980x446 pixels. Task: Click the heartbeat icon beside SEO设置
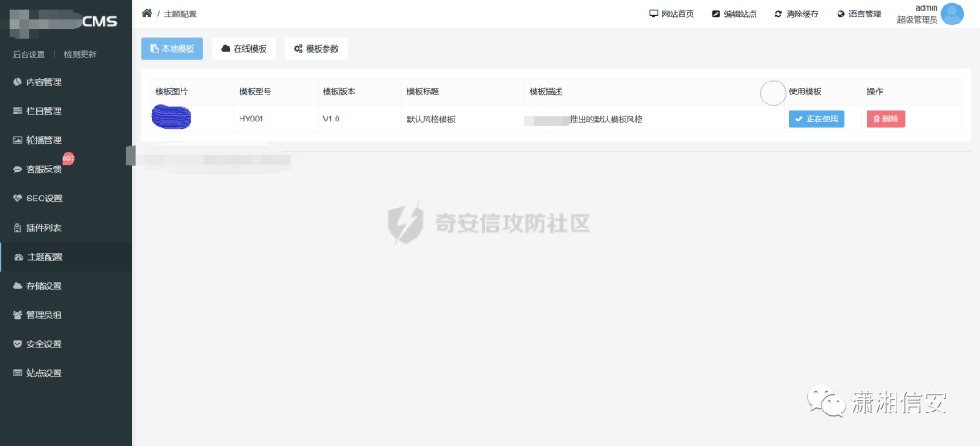17,199
